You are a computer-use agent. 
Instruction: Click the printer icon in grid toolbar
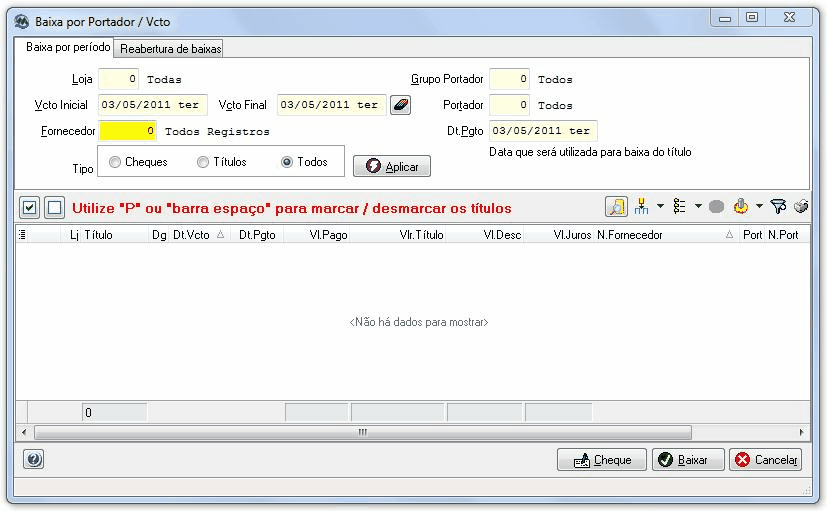pos(801,206)
